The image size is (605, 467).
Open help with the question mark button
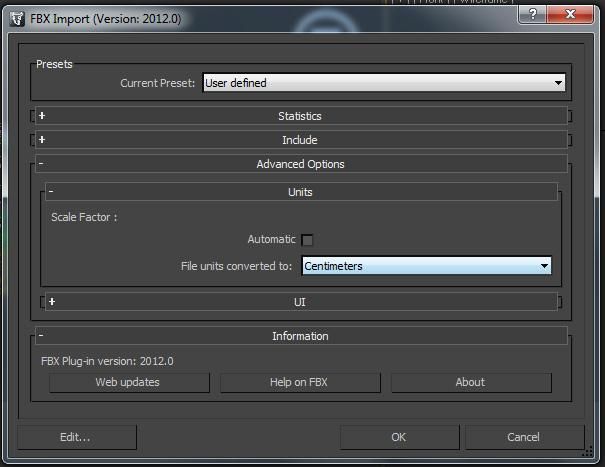[532, 15]
